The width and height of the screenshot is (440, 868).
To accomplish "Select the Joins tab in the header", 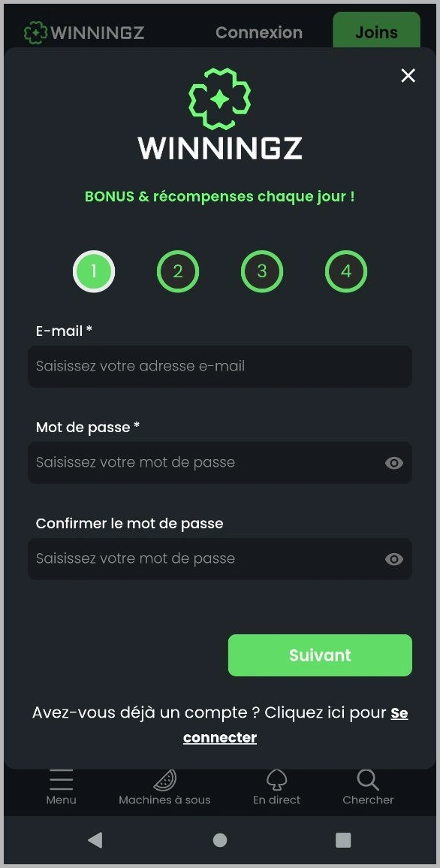I will [x=376, y=32].
